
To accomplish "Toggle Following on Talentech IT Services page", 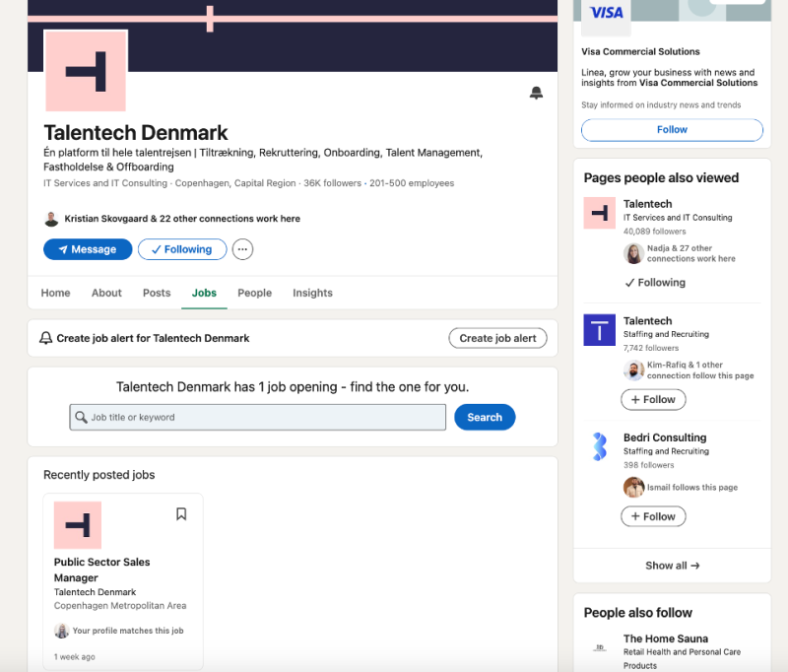I will (655, 283).
